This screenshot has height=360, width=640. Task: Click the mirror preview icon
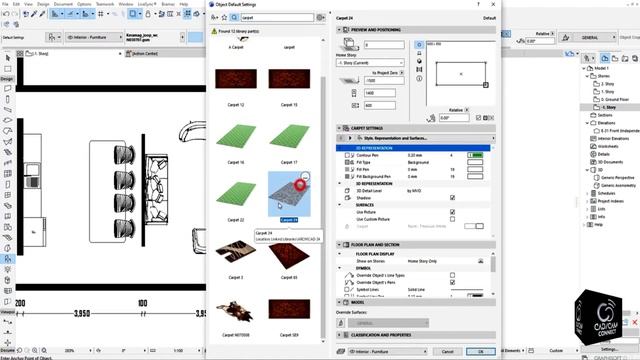419,70
